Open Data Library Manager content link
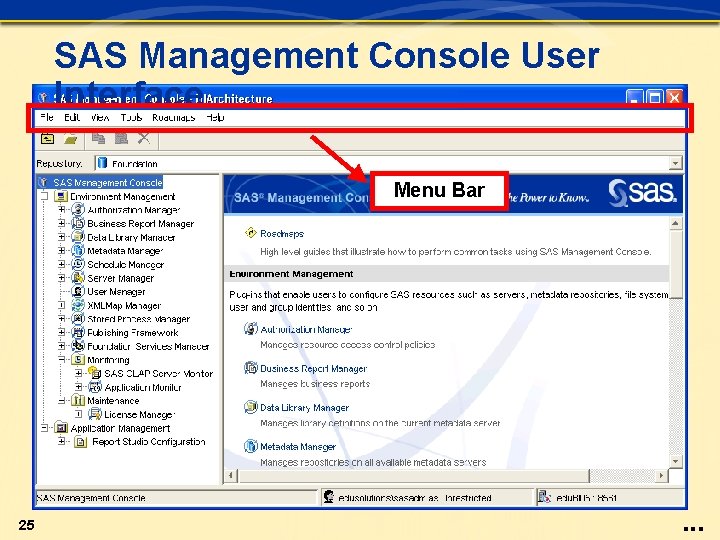 pos(304,407)
